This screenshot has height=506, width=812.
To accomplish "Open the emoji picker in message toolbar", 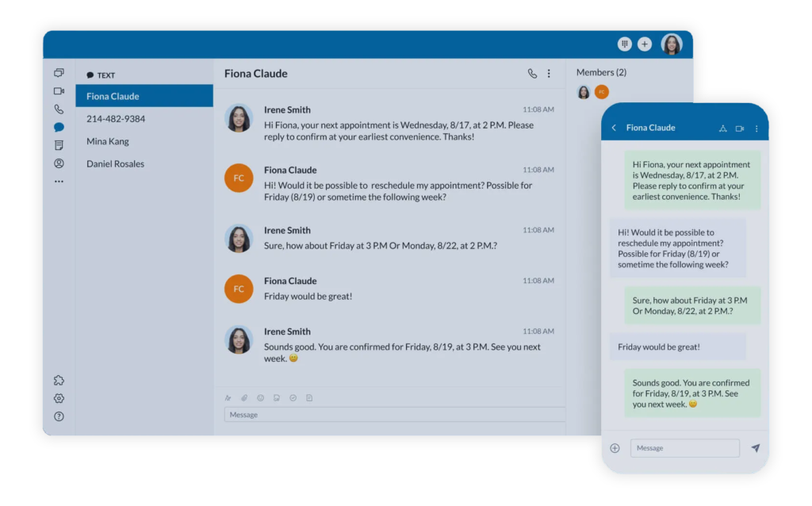I will 260,398.
